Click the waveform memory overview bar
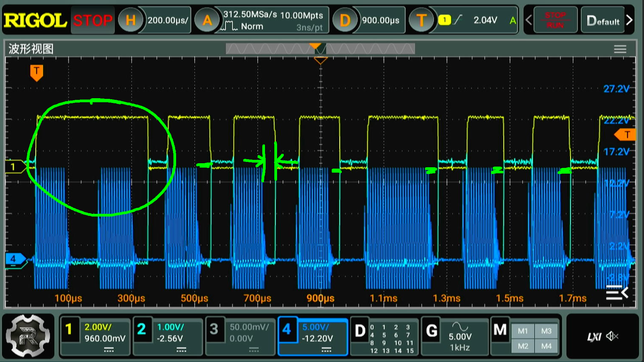Viewport: 644px width, 362px height. [x=320, y=49]
